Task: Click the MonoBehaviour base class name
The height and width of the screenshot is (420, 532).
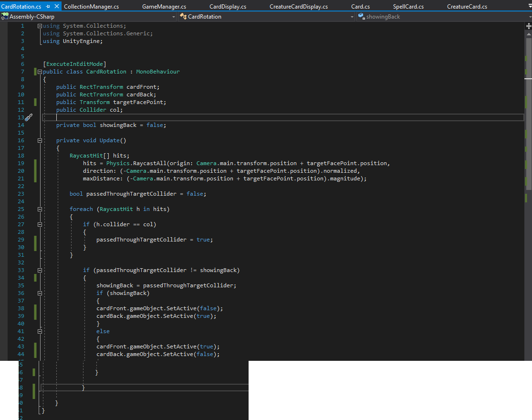Action: [157, 72]
